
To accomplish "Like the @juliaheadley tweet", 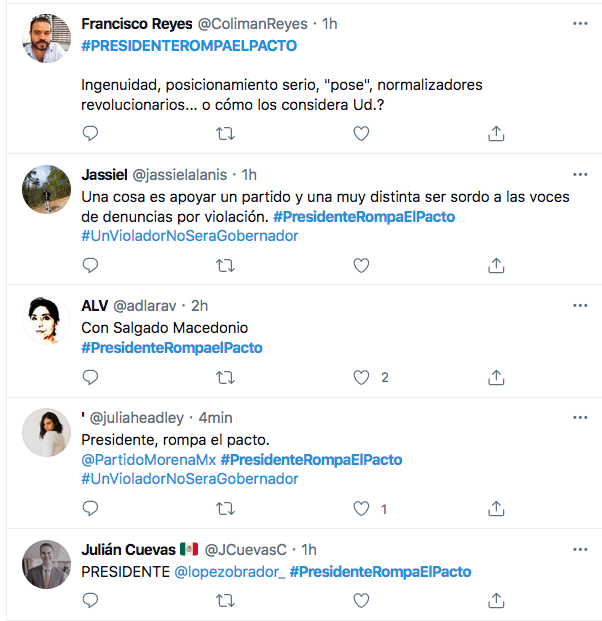I will click(362, 509).
